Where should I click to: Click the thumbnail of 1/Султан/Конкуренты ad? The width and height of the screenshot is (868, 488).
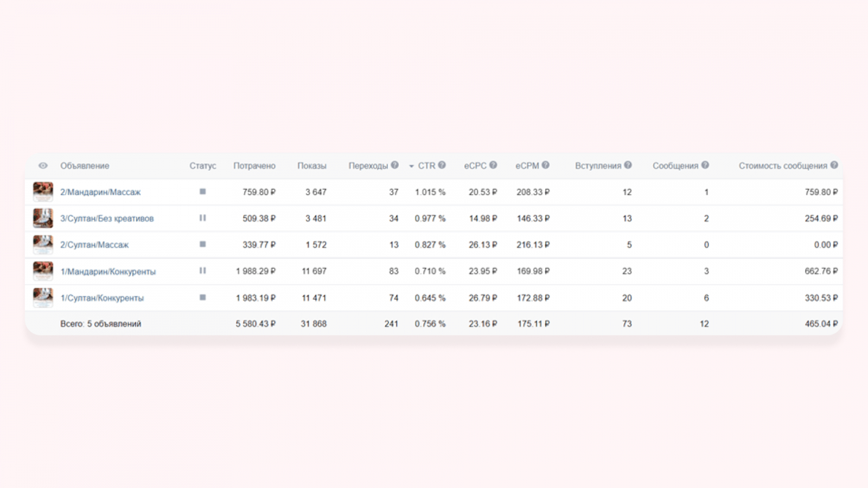pos(43,298)
